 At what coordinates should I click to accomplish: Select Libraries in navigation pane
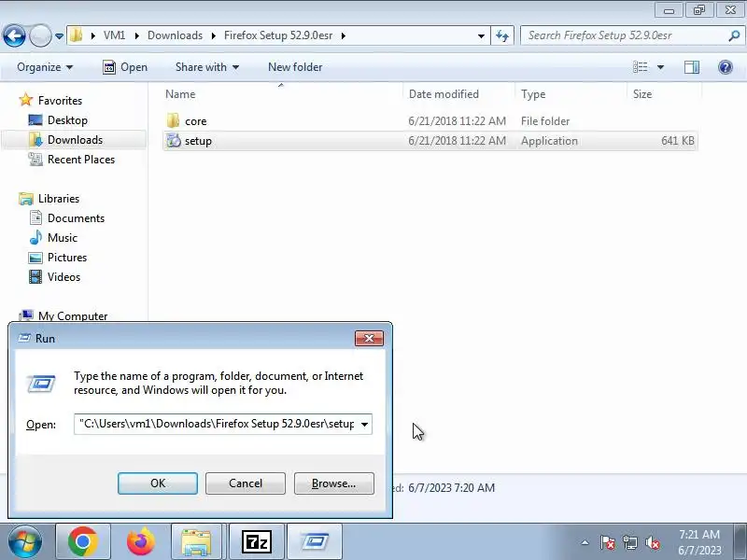59,198
